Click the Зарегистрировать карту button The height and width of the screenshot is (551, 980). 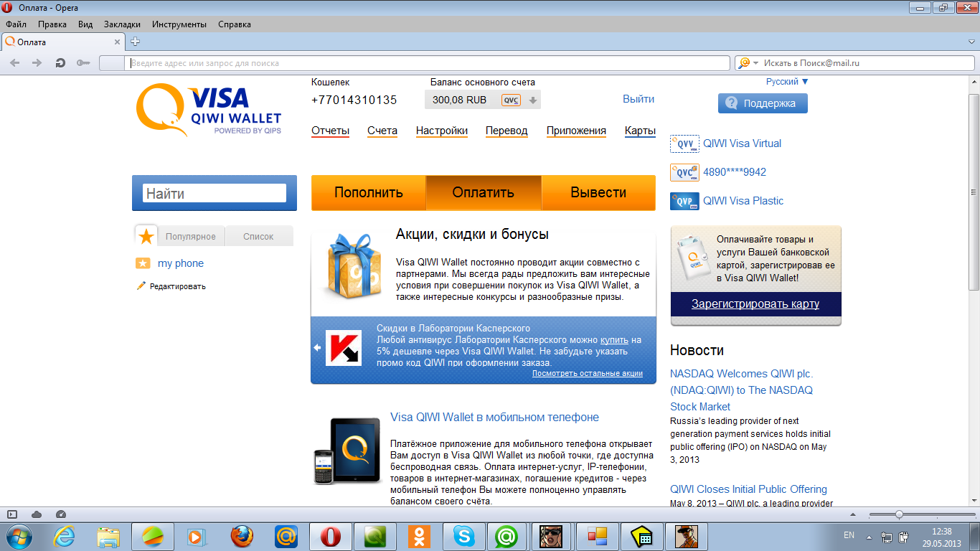(755, 303)
